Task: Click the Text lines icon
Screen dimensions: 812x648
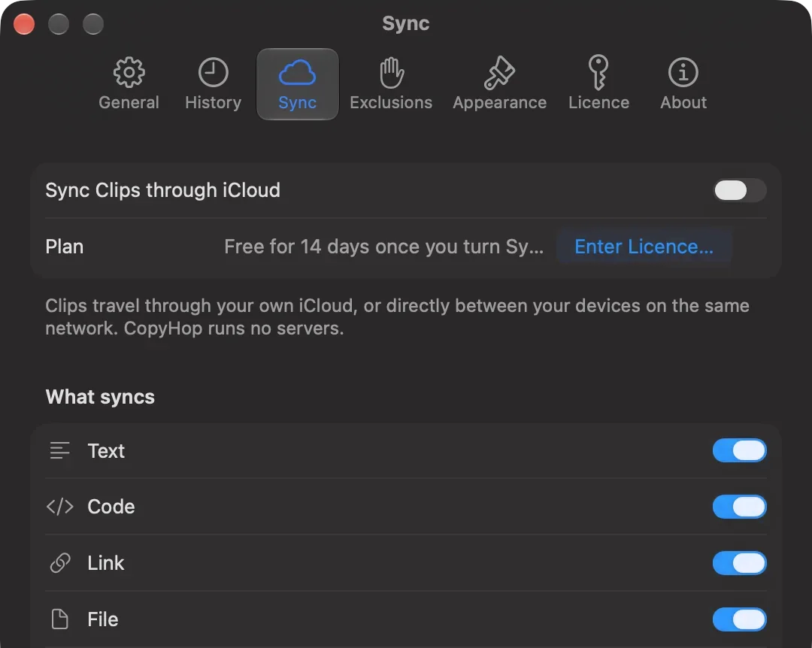Action: pos(60,450)
